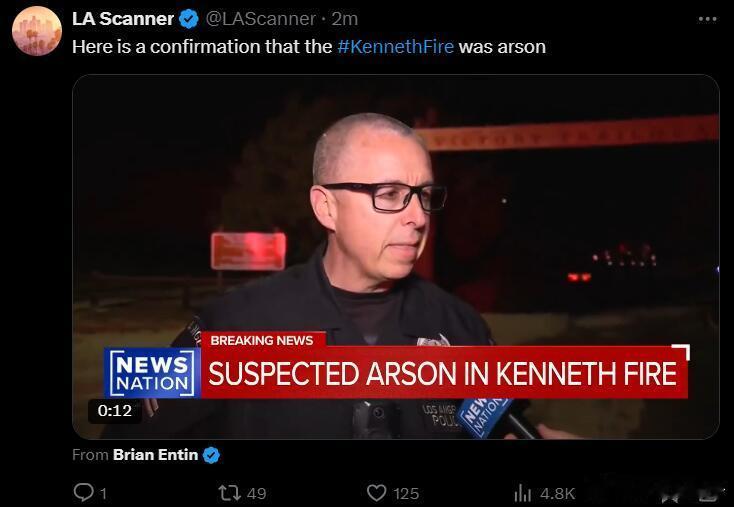
Task: Click LA Scanner's blue verified badge
Action: pos(189,19)
